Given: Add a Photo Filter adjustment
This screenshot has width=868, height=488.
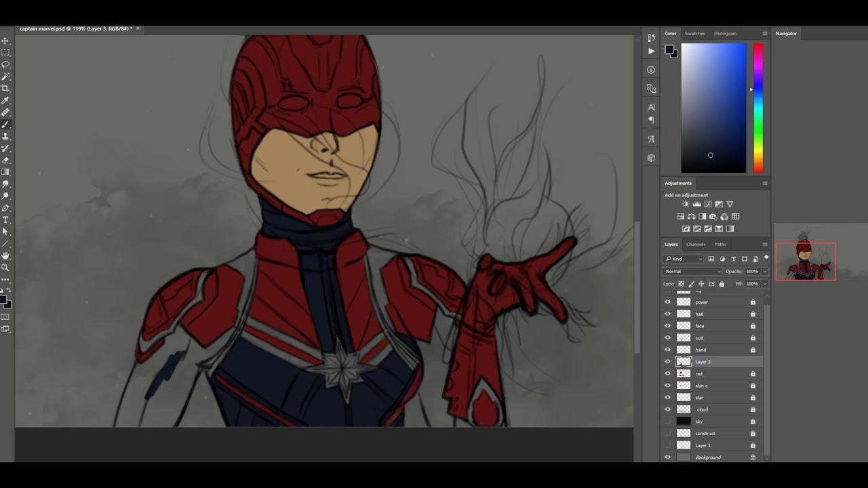Looking at the screenshot, I should click(x=713, y=216).
